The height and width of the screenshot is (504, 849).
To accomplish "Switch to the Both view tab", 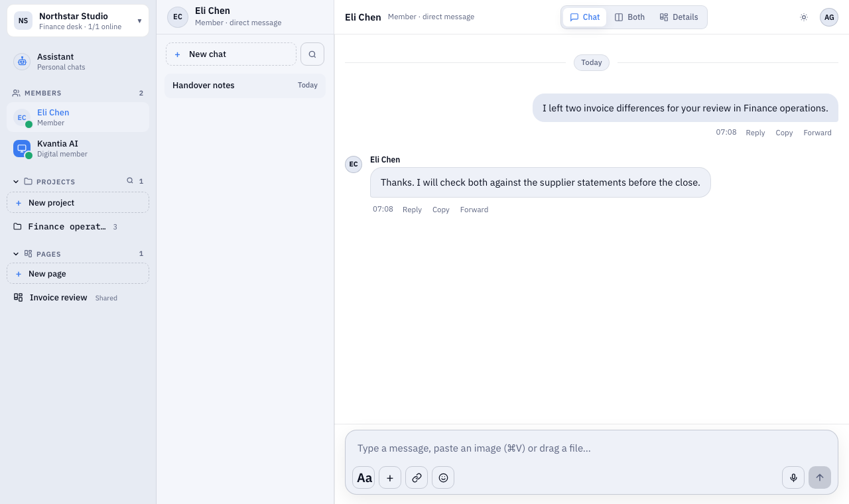I will point(629,17).
